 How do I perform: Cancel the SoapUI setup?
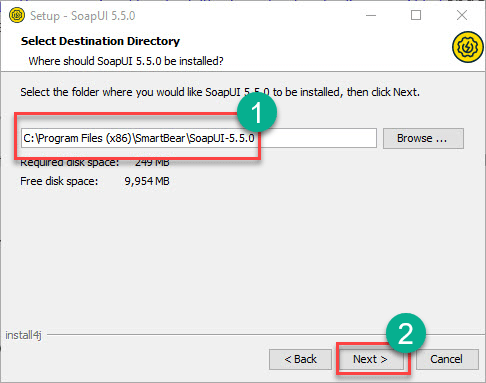click(x=447, y=359)
